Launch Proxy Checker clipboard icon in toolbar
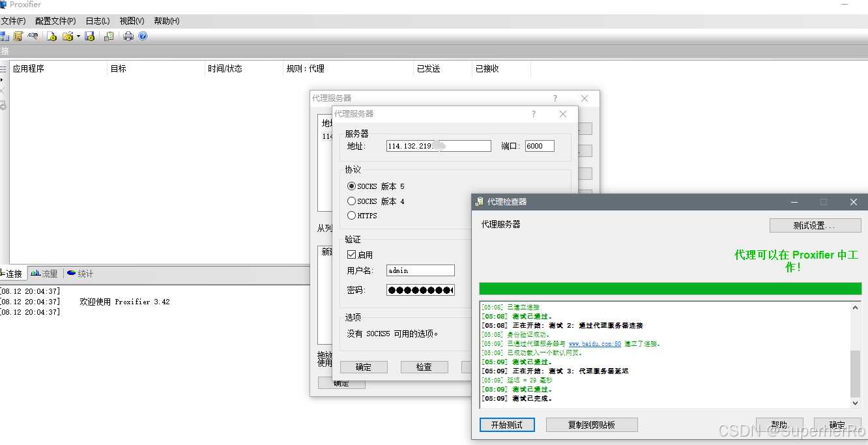 (x=109, y=36)
